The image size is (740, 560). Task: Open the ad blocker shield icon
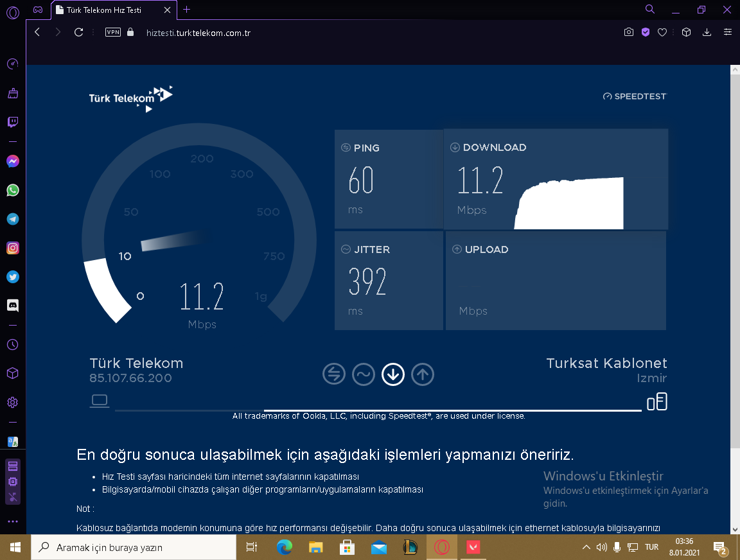click(646, 32)
